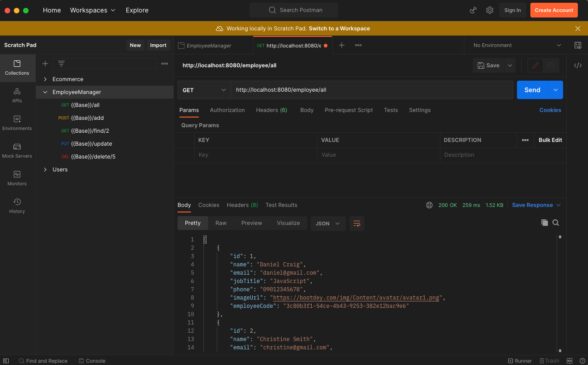
Task: Switch to the Authorization tab
Action: pos(227,110)
